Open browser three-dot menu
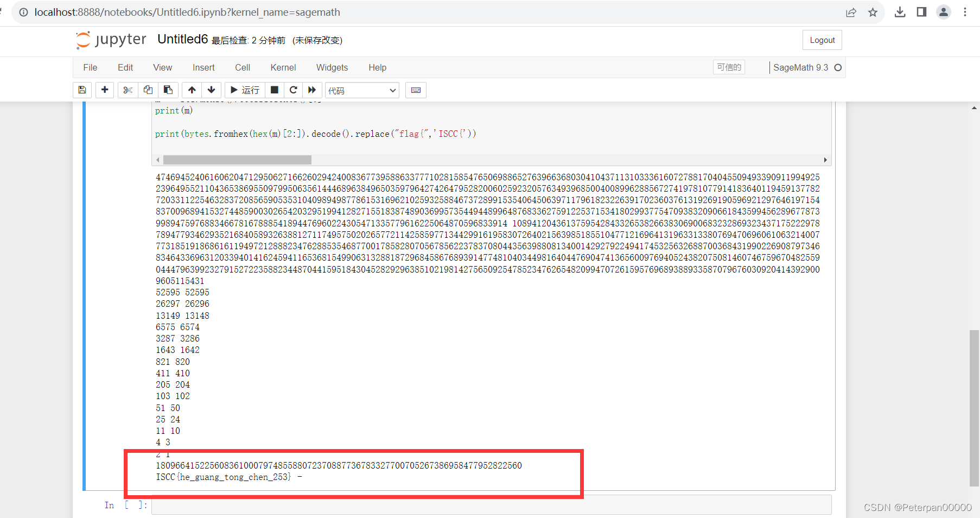Viewport: 980px width, 518px height. click(x=965, y=12)
